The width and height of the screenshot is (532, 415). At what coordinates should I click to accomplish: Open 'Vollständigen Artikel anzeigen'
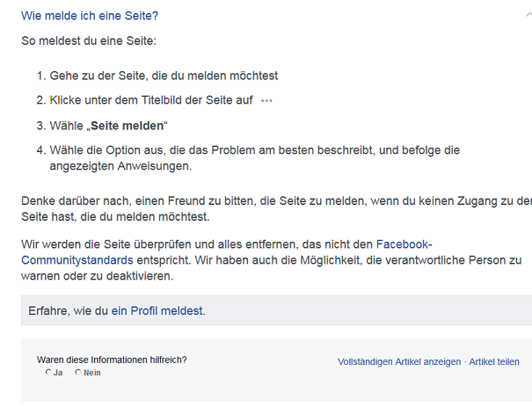[x=399, y=361]
